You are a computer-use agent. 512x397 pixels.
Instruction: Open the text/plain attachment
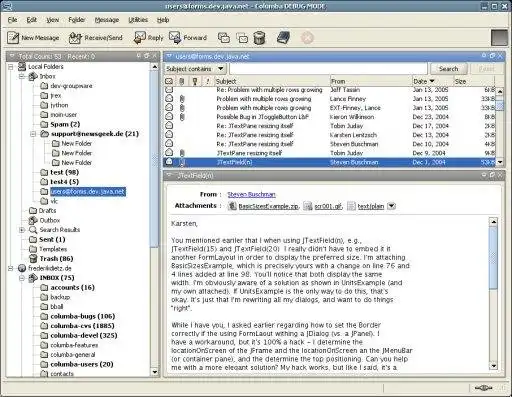(371, 206)
